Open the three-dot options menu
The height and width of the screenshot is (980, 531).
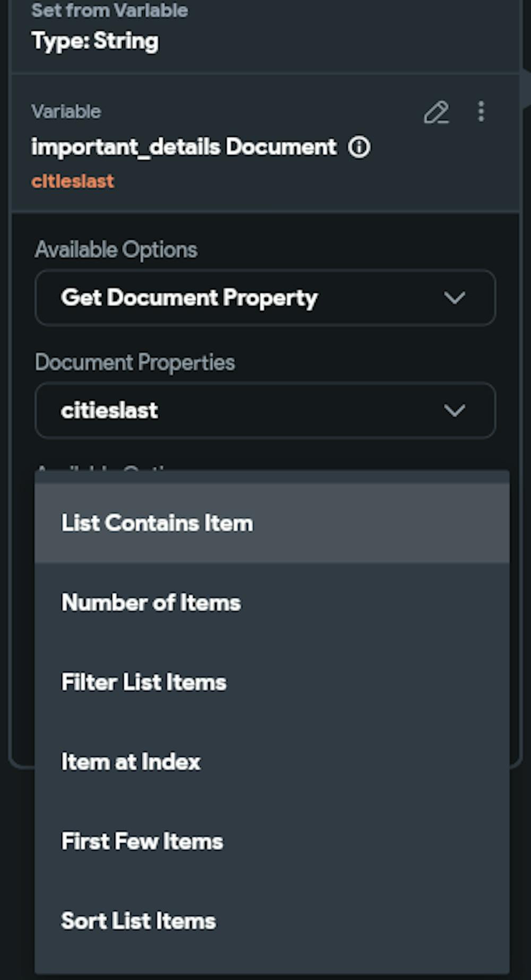[481, 111]
